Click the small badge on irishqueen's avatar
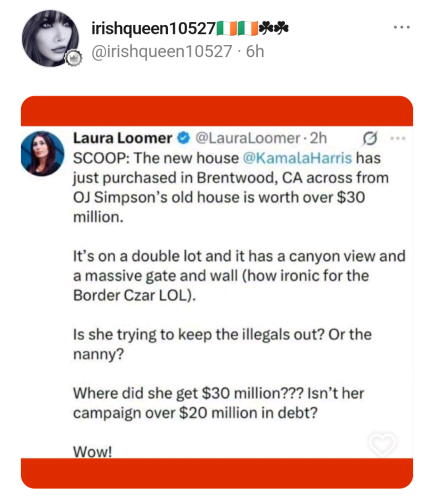This screenshot has width=434, height=500. (73, 58)
